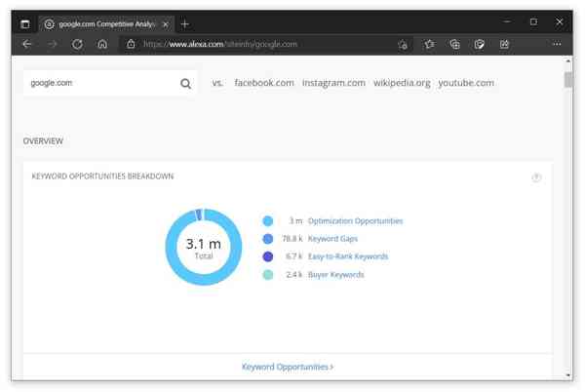This screenshot has width=585, height=392.
Task: Open the Easy-to-Rank Keywords link
Action: [348, 256]
